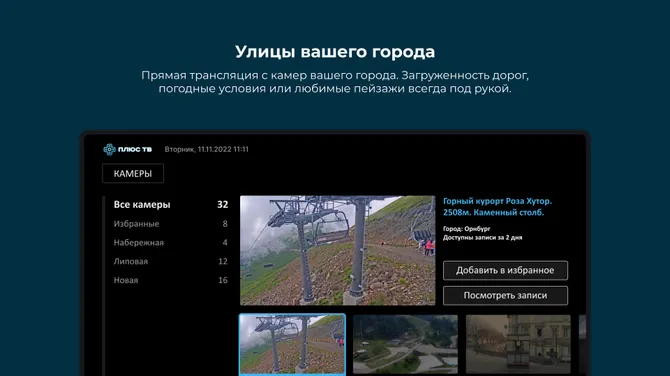670x376 pixels.
Task: Click the Улицы вашего города heading
Action: point(335,52)
